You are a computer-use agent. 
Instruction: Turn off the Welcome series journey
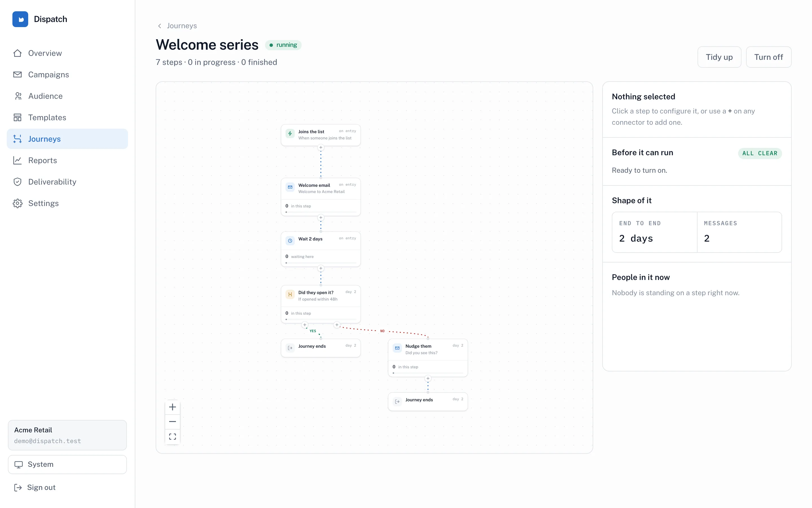768,57
